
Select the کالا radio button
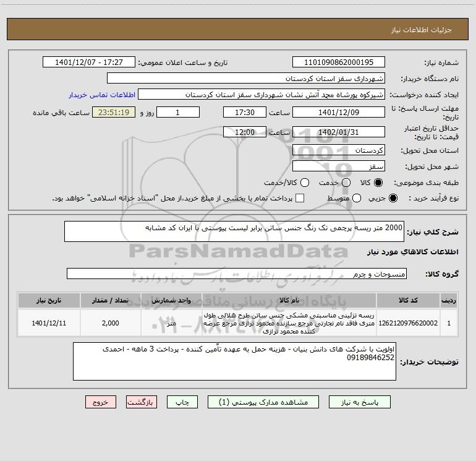pyautogui.click(x=378, y=183)
